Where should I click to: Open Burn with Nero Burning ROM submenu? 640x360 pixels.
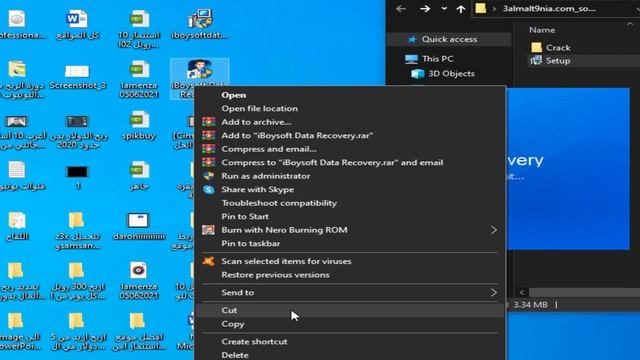pyautogui.click(x=284, y=230)
